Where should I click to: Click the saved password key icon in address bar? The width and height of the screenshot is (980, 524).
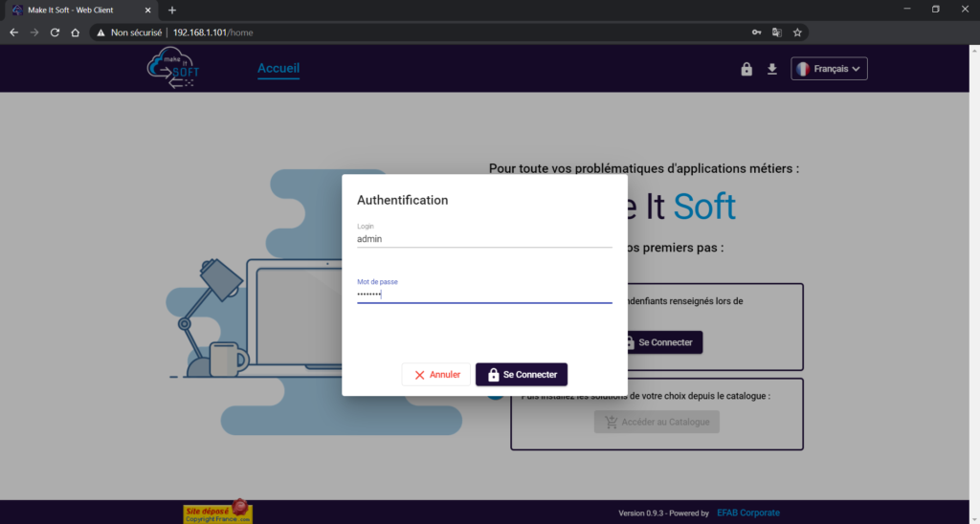click(756, 33)
